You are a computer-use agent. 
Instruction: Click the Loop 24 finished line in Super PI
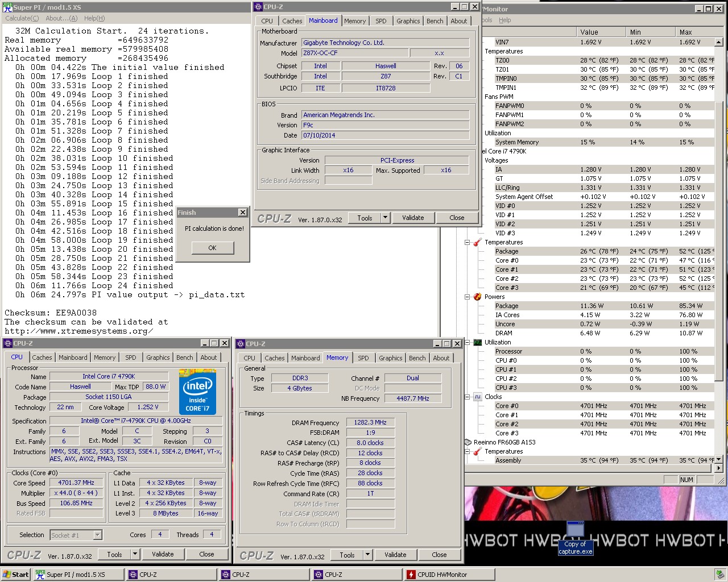tap(94, 285)
